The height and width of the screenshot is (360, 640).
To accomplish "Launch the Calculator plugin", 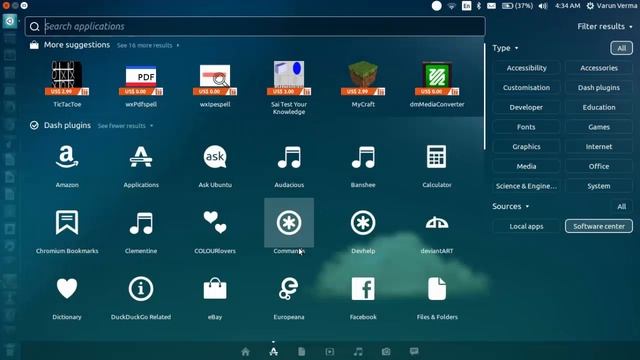I will 437,157.
